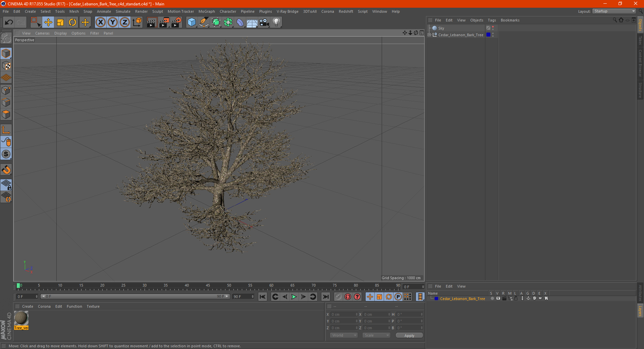Expand the Cedar_Lebanon_Bark_Tree hierarchy
The image size is (644, 349).
point(429,35)
